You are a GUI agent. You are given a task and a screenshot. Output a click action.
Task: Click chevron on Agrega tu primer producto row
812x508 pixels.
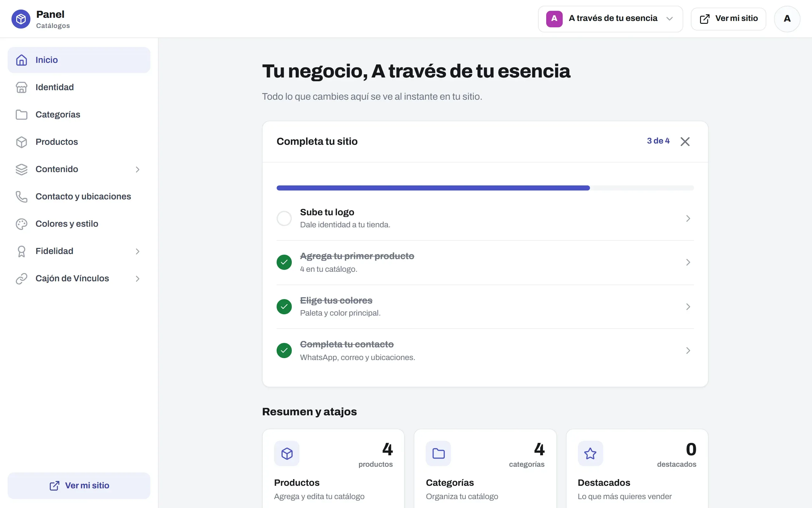(688, 262)
